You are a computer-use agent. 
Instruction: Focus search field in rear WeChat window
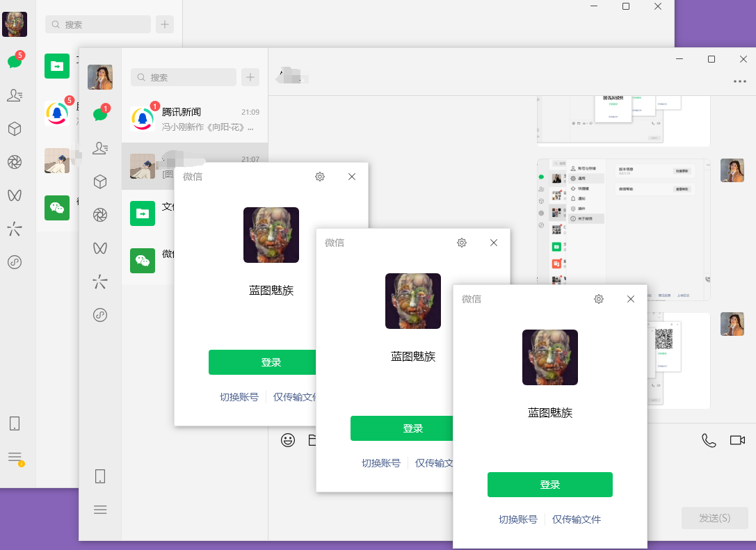[98, 24]
